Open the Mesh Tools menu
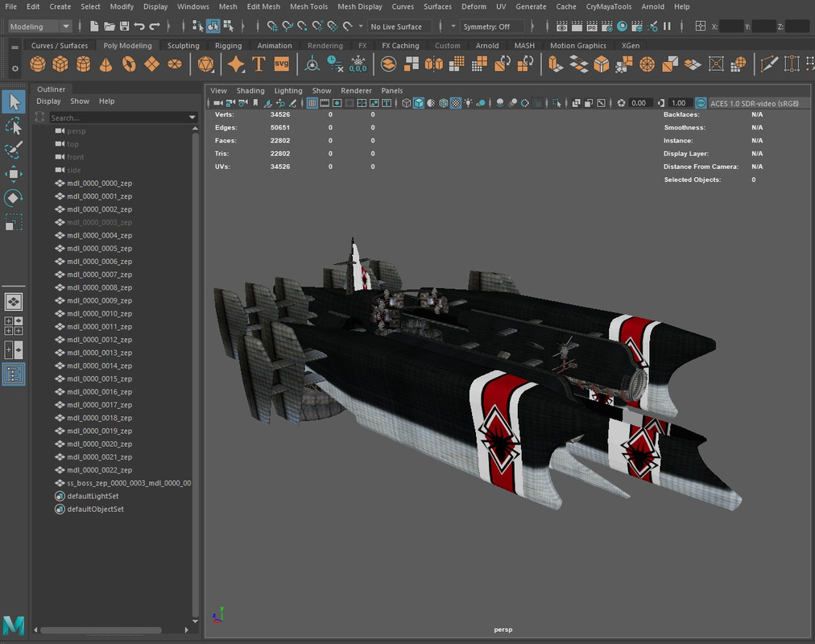The width and height of the screenshot is (815, 644). 308,6
